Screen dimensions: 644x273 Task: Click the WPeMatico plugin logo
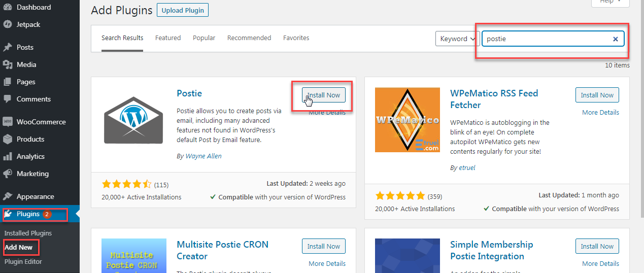[407, 120]
